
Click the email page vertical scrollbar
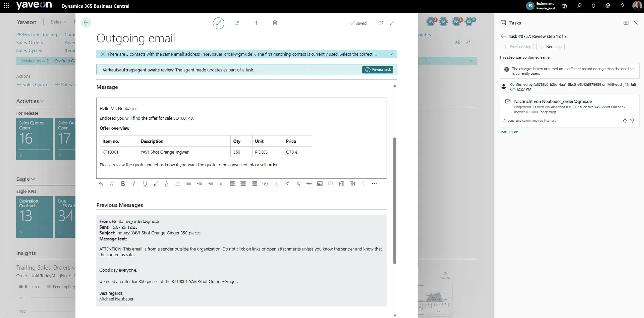(395, 201)
